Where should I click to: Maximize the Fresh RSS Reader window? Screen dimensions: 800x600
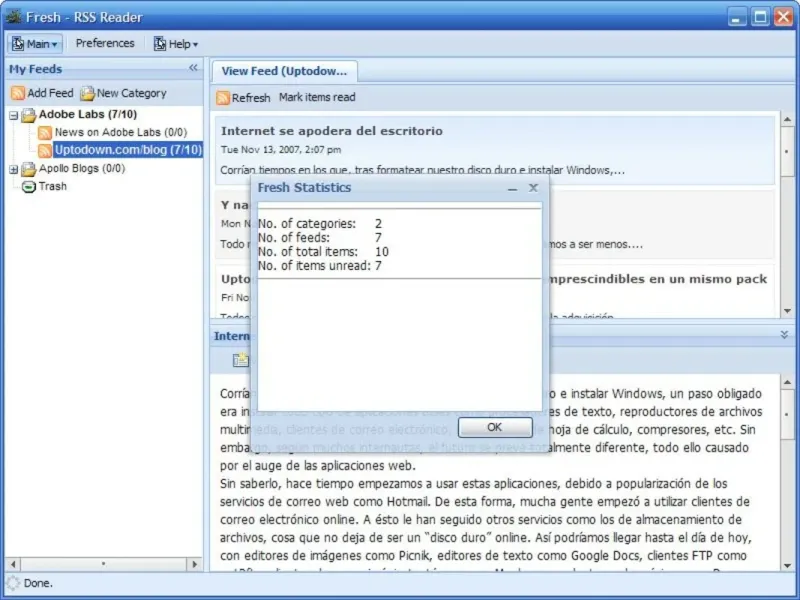click(x=760, y=17)
